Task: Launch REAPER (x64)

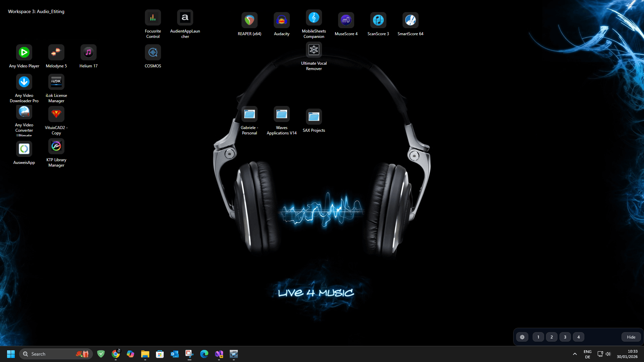Action: (249, 20)
